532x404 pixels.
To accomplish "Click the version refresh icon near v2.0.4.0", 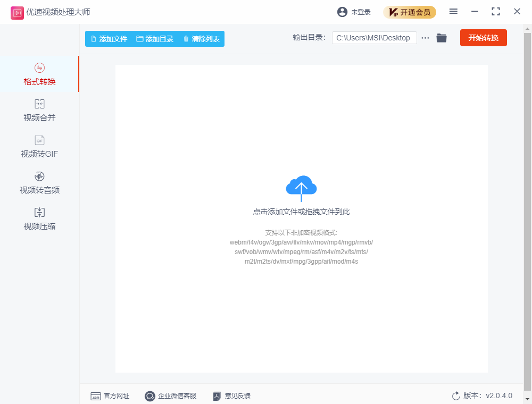I will 455,395.
